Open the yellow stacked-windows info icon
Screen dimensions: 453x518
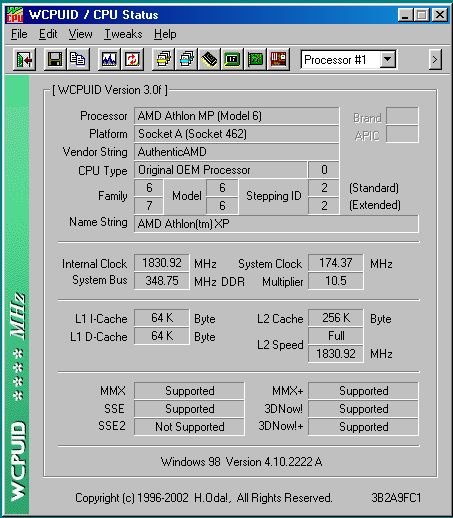point(163,60)
